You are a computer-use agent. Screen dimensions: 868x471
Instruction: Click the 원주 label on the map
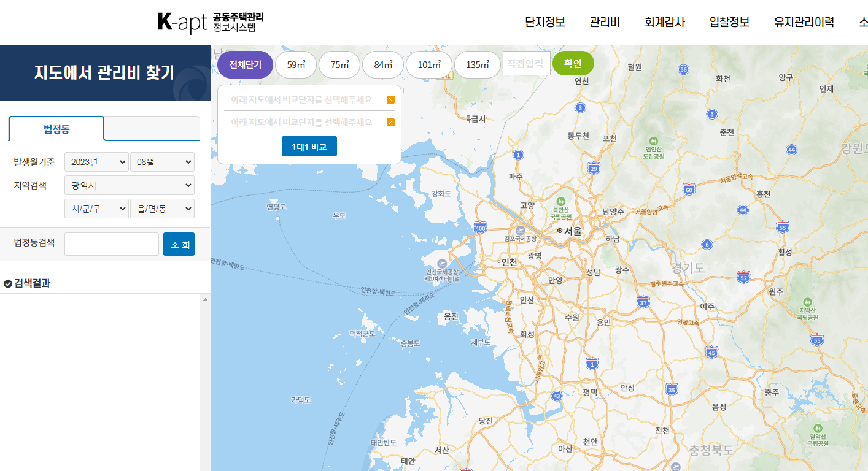tap(777, 292)
